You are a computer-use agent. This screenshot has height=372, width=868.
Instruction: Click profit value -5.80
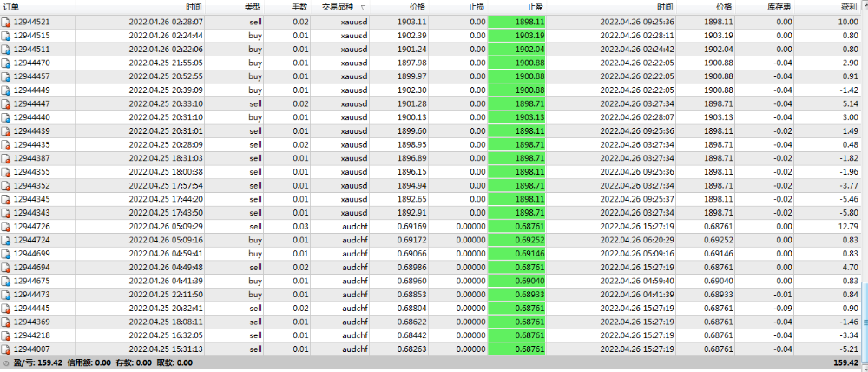click(x=849, y=213)
